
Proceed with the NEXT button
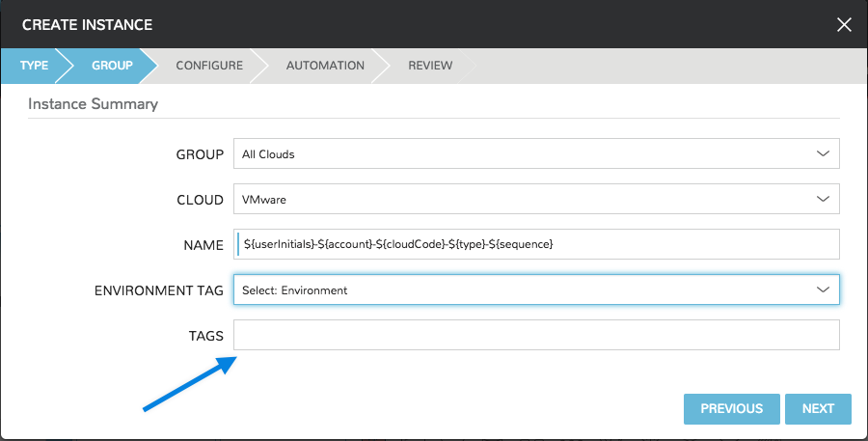[x=818, y=408]
